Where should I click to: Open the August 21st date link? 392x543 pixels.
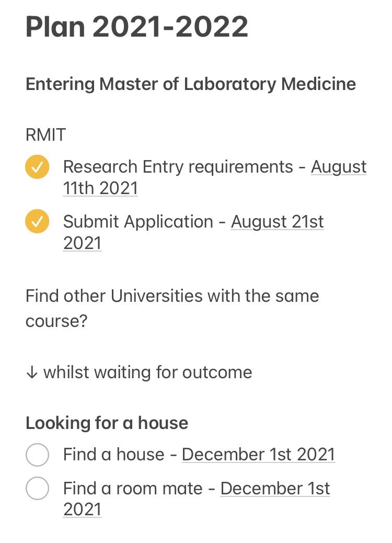click(x=278, y=222)
